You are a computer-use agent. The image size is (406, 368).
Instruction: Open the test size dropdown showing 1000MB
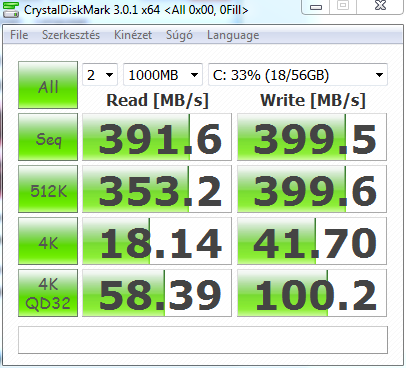163,75
